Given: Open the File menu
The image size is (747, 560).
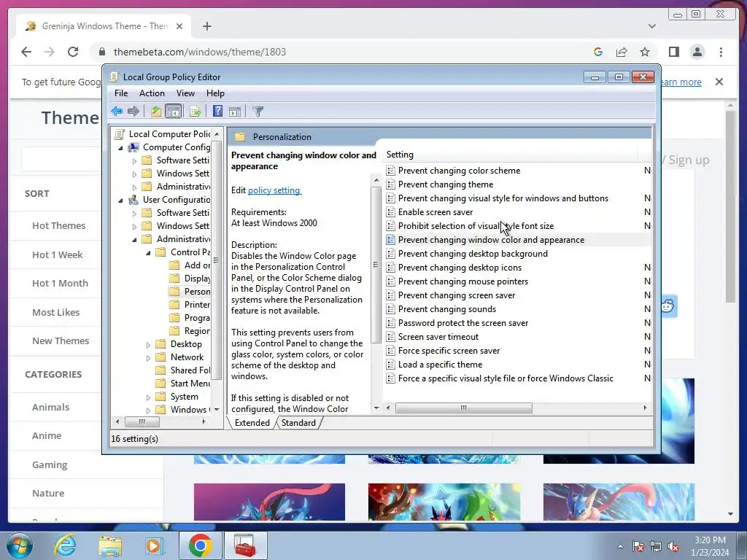Looking at the screenshot, I should [x=121, y=93].
